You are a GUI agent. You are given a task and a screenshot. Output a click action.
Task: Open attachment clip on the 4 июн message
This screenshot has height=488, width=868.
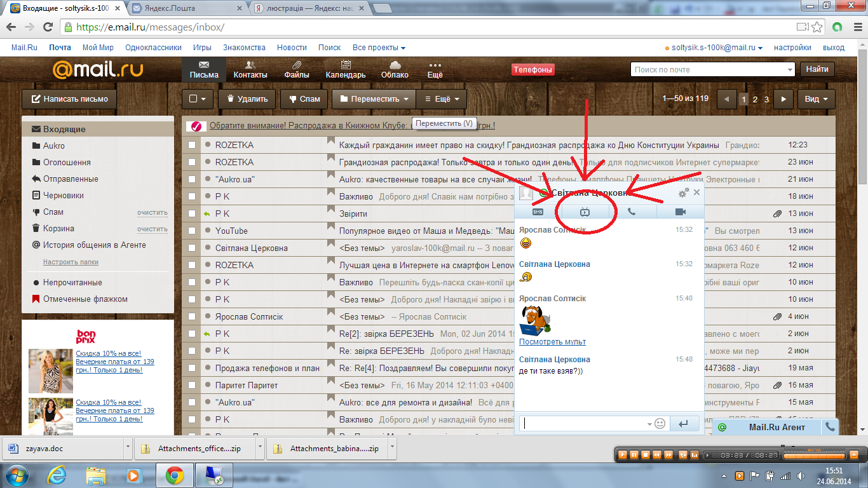(776, 316)
